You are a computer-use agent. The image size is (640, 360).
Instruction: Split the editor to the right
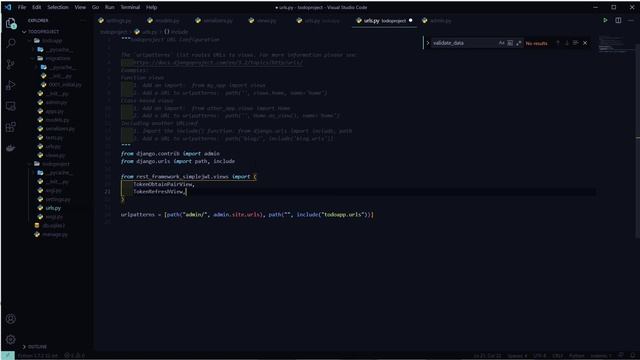(618, 20)
